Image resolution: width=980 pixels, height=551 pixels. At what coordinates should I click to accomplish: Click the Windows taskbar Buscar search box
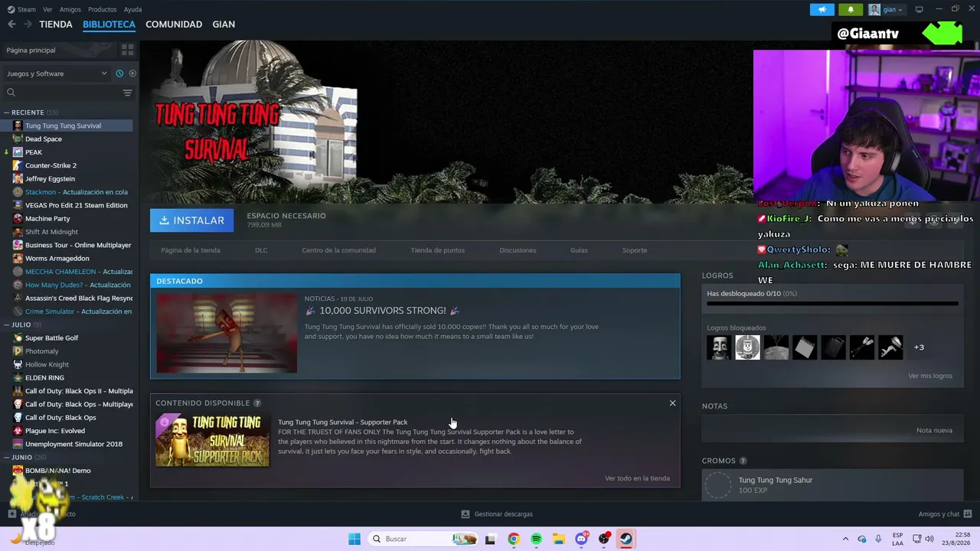(422, 539)
